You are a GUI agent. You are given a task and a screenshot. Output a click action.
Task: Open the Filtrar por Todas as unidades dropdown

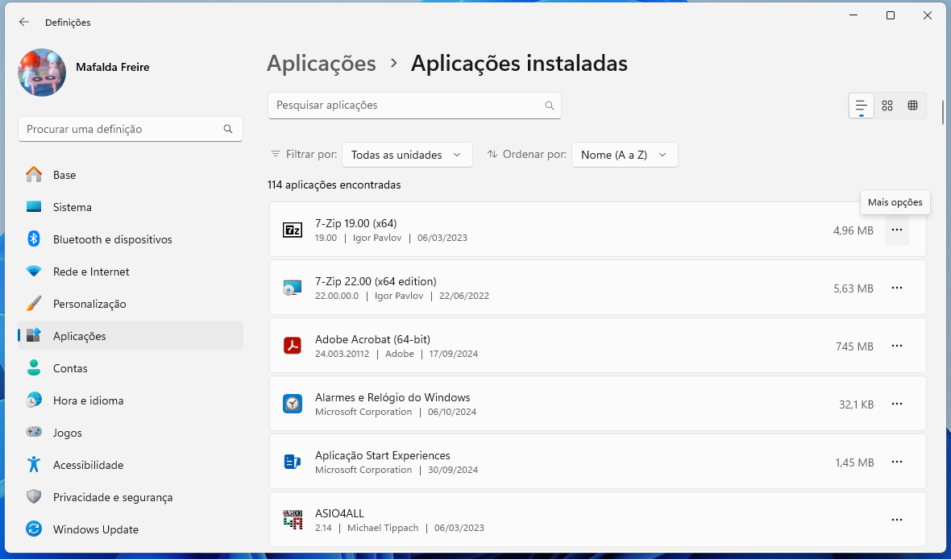[407, 155]
